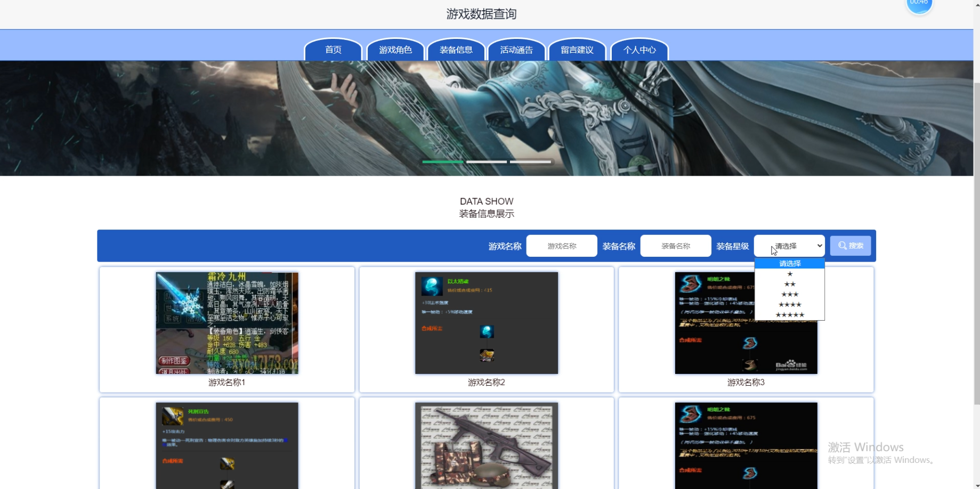Select the one-star ★ option
The image size is (980, 489).
tap(790, 274)
